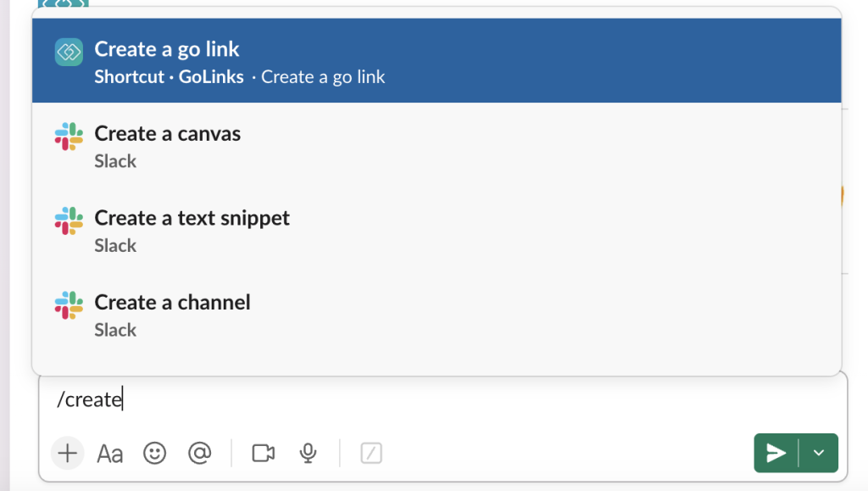Select the Create a go link shortcut
Screen dimensions: 868x491
pyautogui.click(x=437, y=60)
